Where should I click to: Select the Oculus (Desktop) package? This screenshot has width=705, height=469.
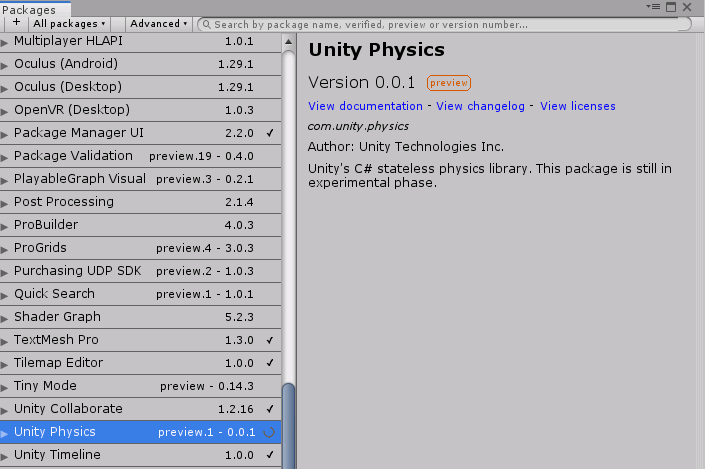click(140, 87)
